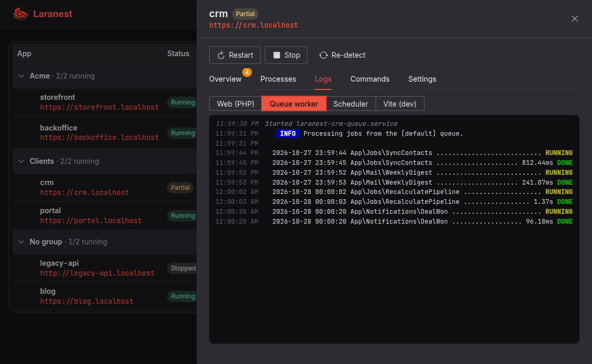The height and width of the screenshot is (364, 592).
Task: Click the Laranest nest logo icon
Action: (20, 14)
